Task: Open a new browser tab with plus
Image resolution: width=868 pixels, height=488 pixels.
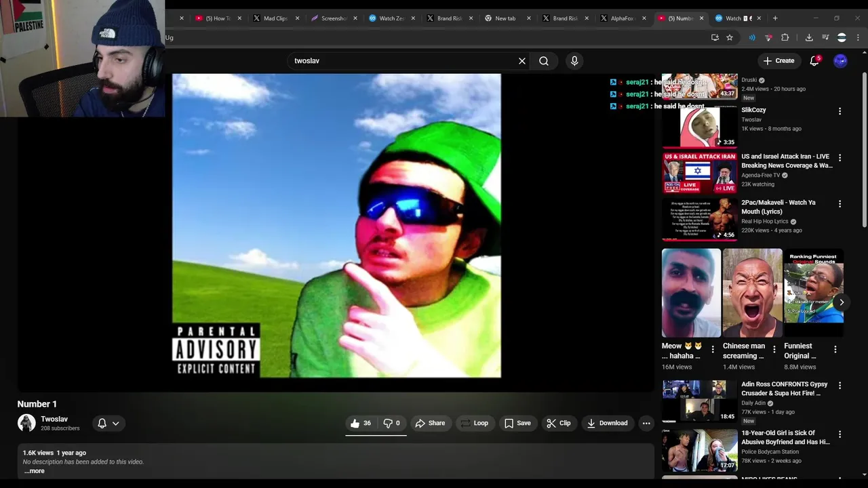Action: [775, 18]
